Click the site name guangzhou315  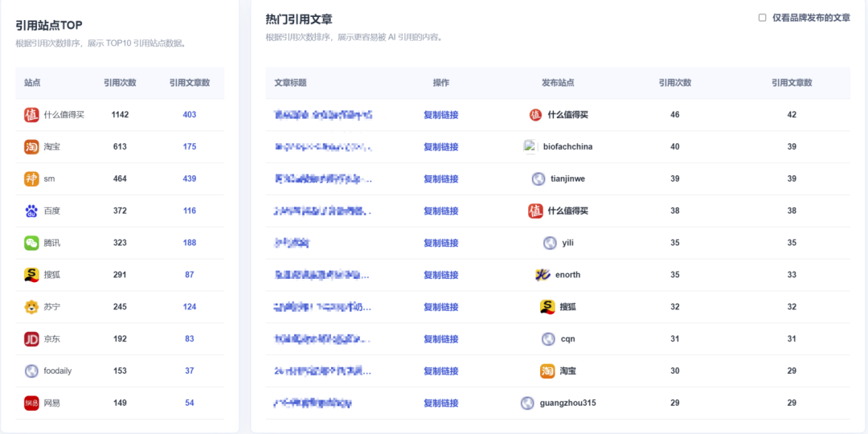(x=568, y=403)
